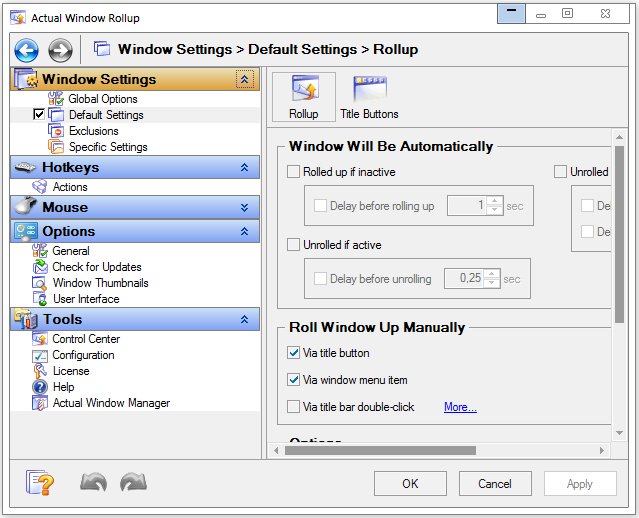Increase rolling up delay spinner

pyautogui.click(x=494, y=201)
